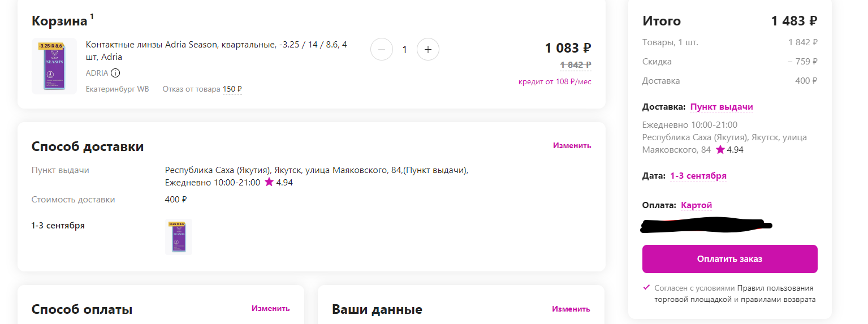868x324 pixels.
Task: Click the кредит от 108 ₽/мес offer
Action: 554,82
